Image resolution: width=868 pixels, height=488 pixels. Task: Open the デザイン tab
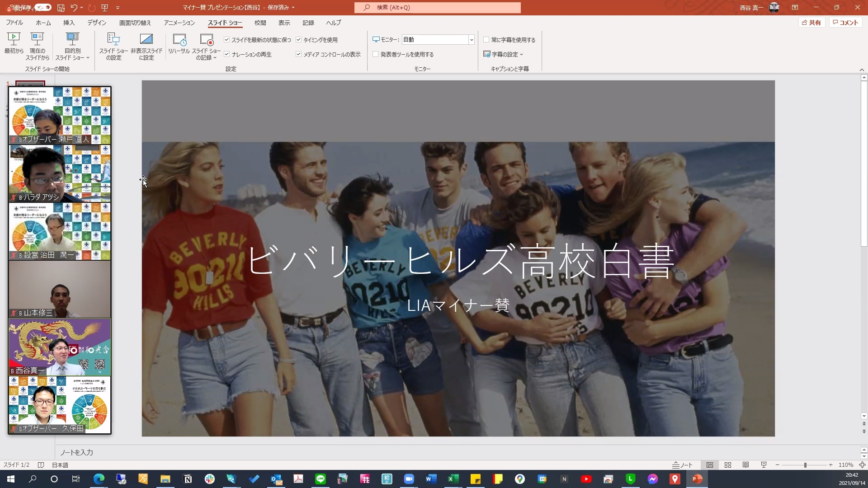coord(97,23)
